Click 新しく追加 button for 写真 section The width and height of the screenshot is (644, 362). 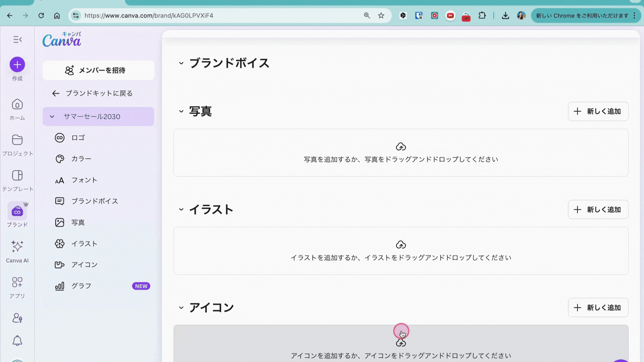[x=598, y=111]
